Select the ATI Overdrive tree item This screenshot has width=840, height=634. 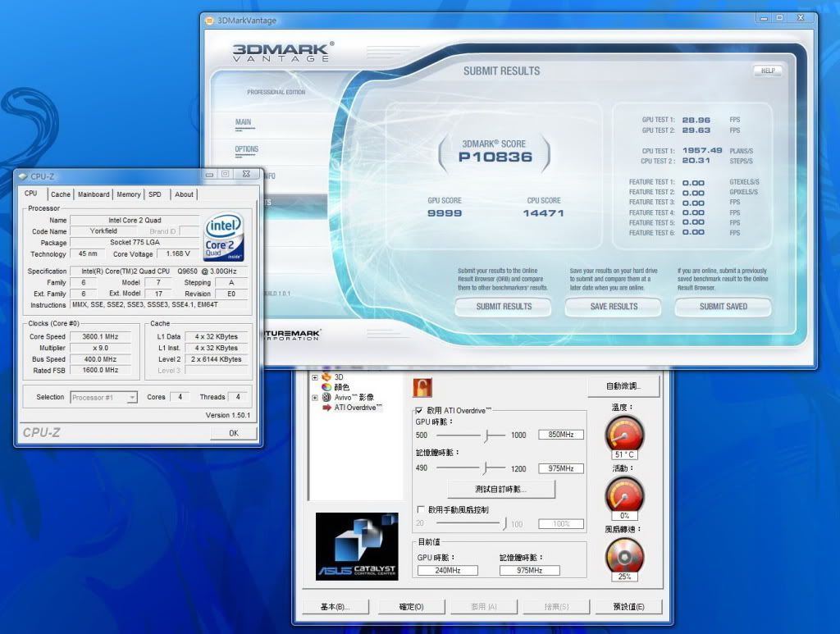click(x=358, y=408)
